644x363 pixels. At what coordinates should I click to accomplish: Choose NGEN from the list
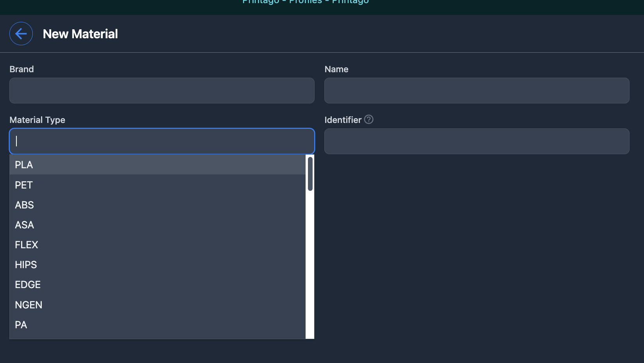(x=157, y=305)
